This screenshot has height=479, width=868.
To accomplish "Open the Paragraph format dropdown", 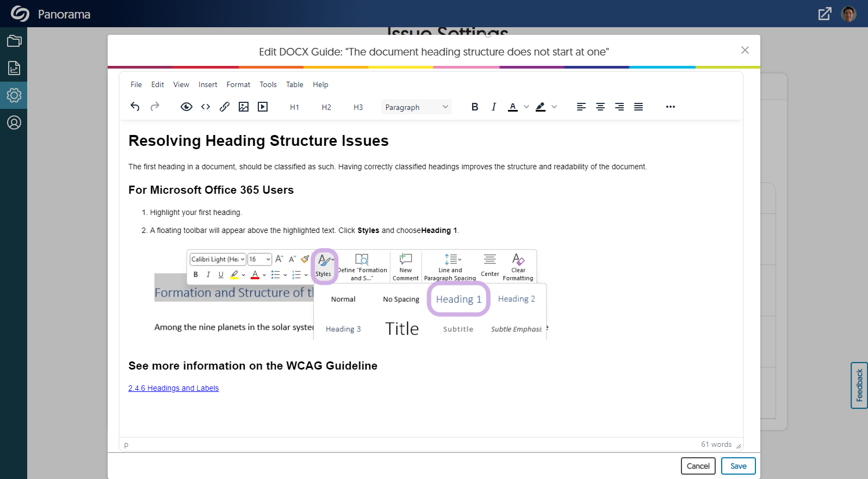I will pyautogui.click(x=416, y=107).
